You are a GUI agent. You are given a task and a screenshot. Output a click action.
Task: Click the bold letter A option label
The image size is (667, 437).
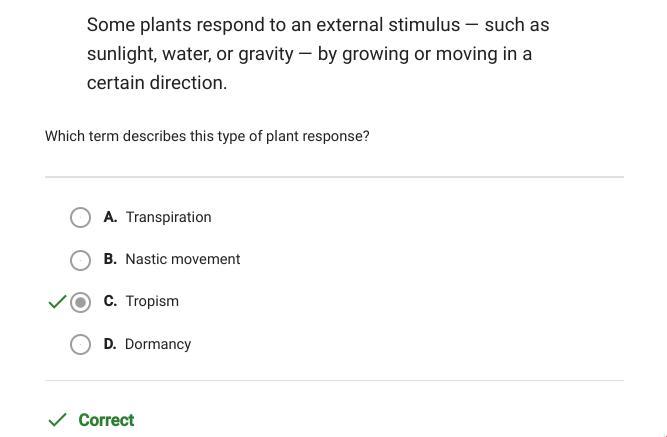coord(110,217)
